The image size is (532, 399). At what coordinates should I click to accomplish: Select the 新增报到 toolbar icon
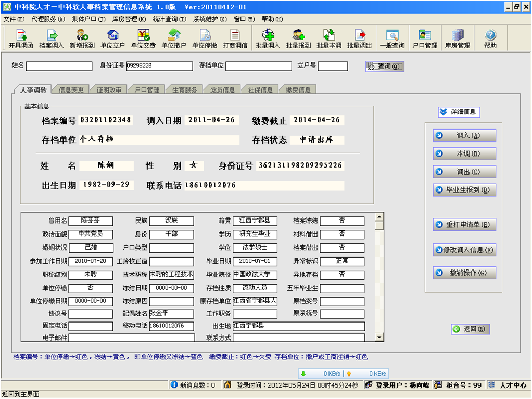click(x=82, y=38)
